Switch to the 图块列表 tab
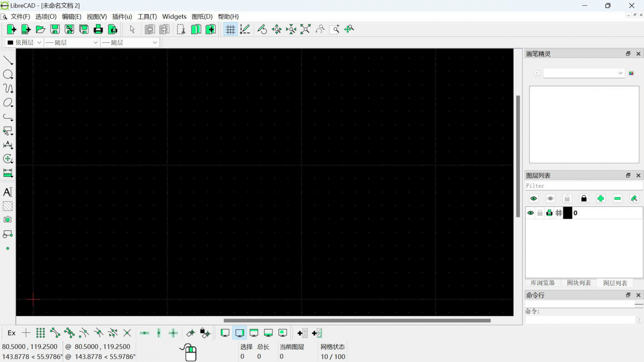 [x=578, y=283]
